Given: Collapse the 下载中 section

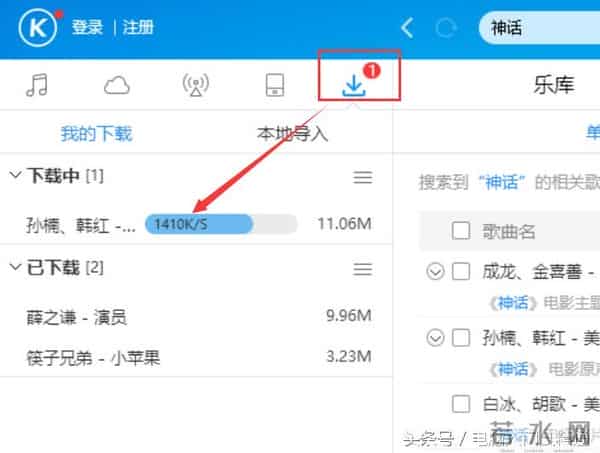Looking at the screenshot, I should pyautogui.click(x=15, y=175).
